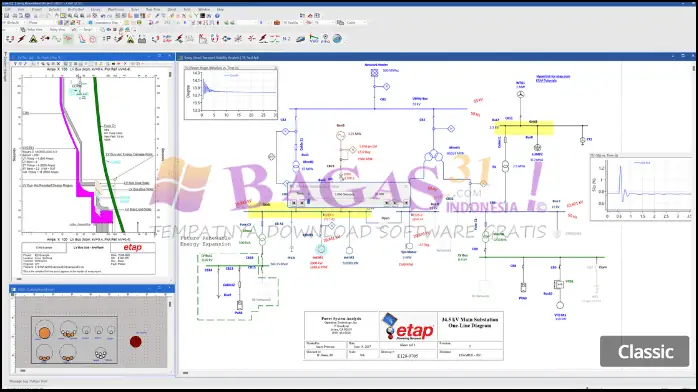
Task: Click the upgrade etap.com link on diagram
Action: (552, 77)
